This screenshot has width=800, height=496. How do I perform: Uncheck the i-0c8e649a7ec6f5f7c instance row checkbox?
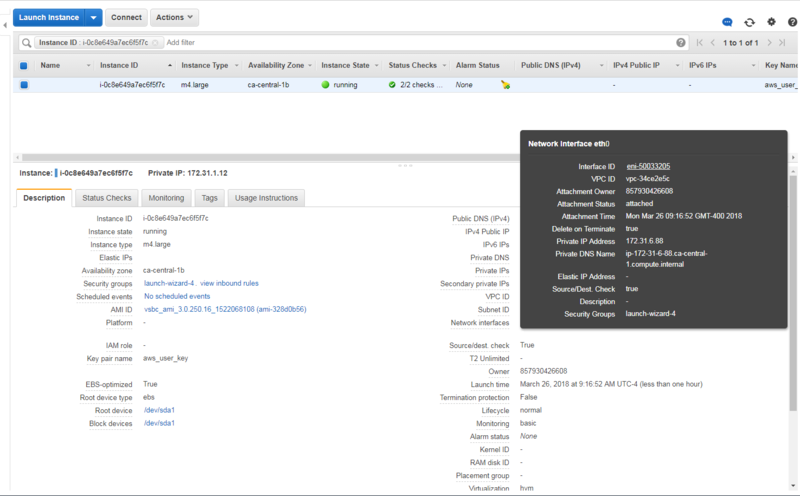pyautogui.click(x=24, y=85)
